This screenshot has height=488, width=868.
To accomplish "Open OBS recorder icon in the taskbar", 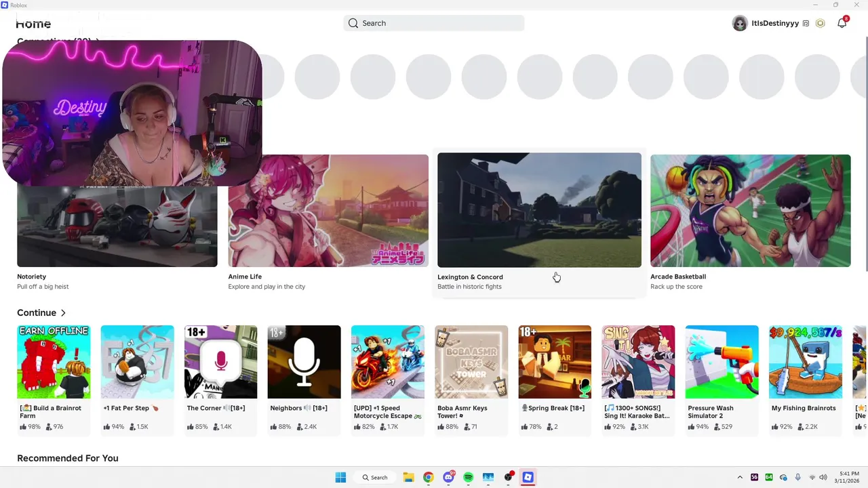I will (508, 477).
